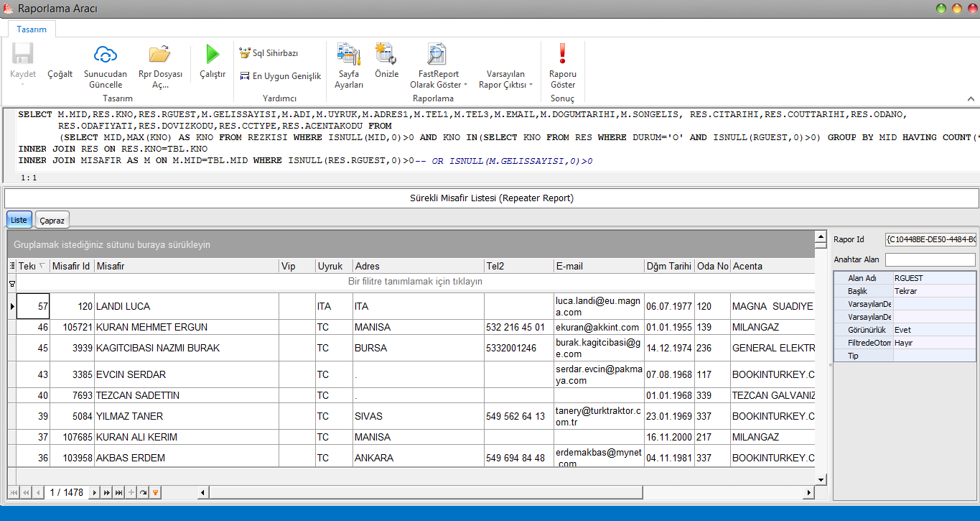Click the navigator's curved arrow icon
The height and width of the screenshot is (521, 980).
[x=143, y=492]
